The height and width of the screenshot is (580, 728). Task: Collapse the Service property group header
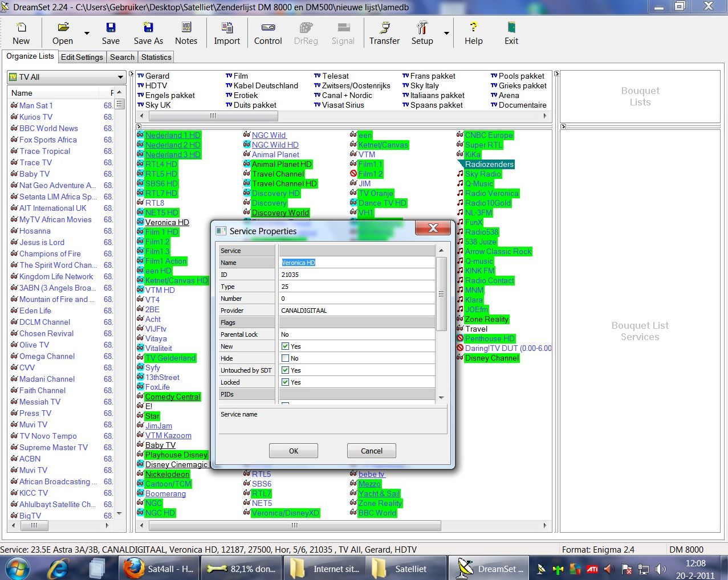point(247,251)
